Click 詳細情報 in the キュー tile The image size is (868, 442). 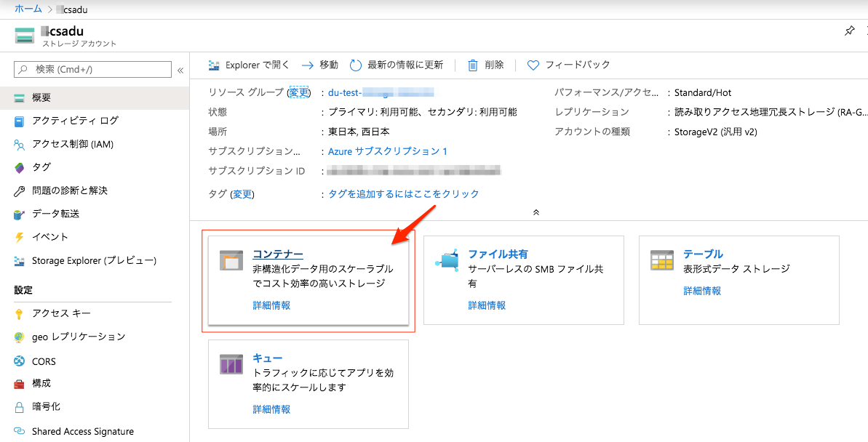(x=271, y=409)
